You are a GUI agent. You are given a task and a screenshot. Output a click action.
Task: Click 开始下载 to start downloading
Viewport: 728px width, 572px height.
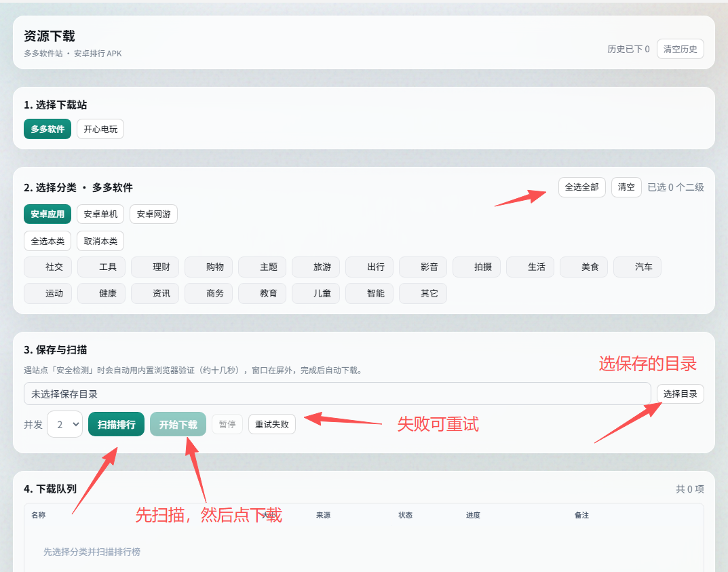point(178,424)
